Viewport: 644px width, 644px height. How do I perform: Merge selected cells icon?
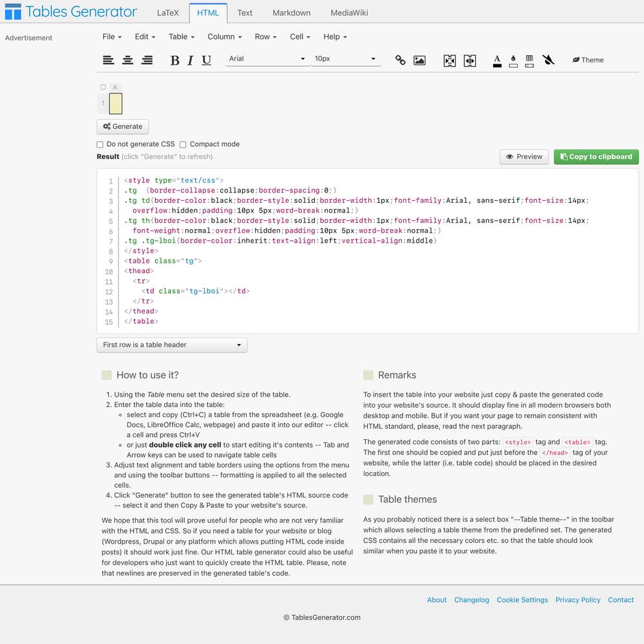[x=450, y=61]
